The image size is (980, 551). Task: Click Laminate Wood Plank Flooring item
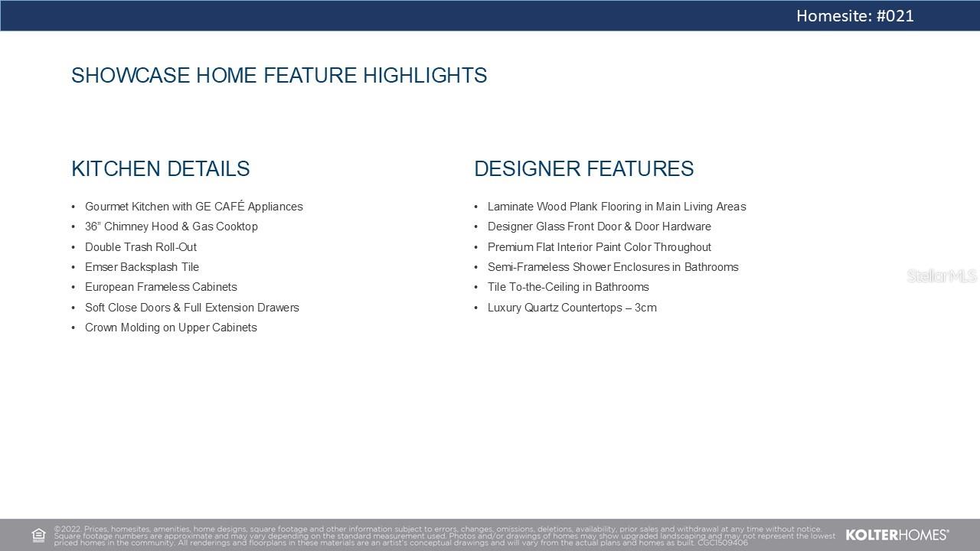[616, 207]
